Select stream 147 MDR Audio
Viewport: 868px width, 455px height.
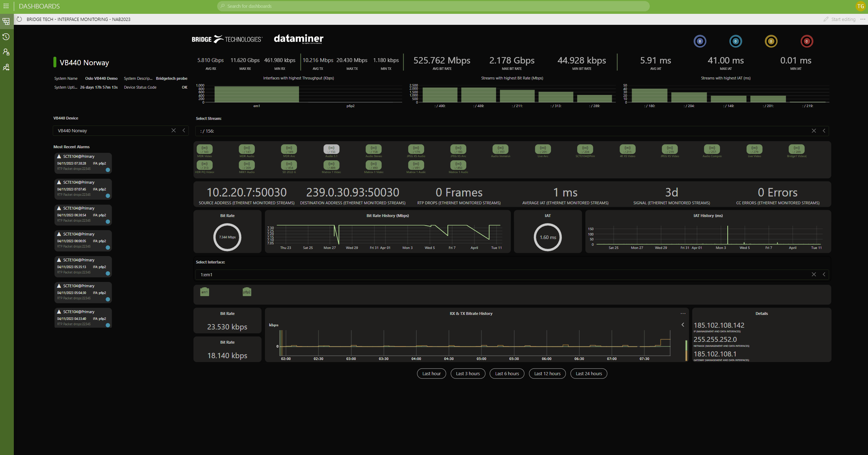(x=247, y=149)
